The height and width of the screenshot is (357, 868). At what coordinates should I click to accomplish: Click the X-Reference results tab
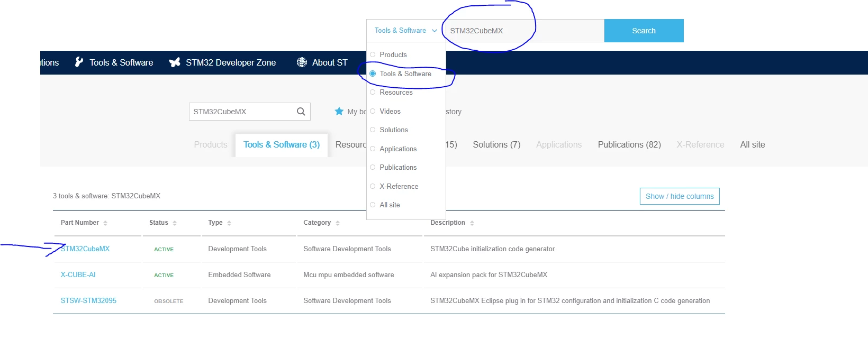point(700,145)
